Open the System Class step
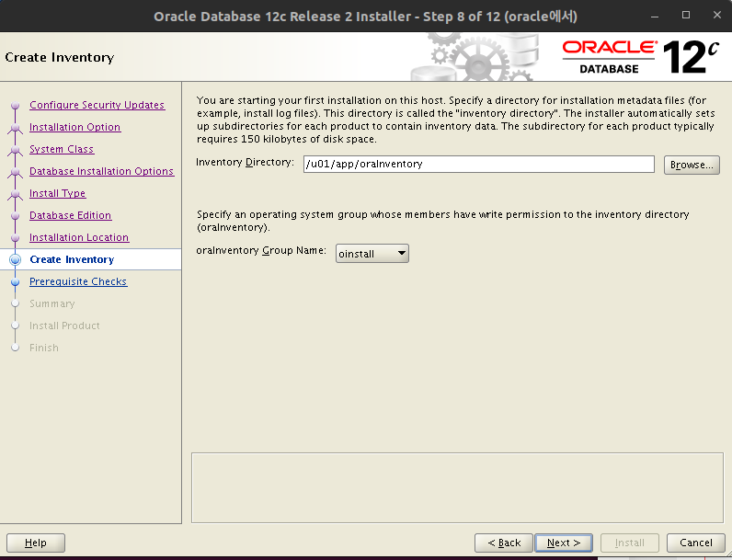 pyautogui.click(x=62, y=149)
